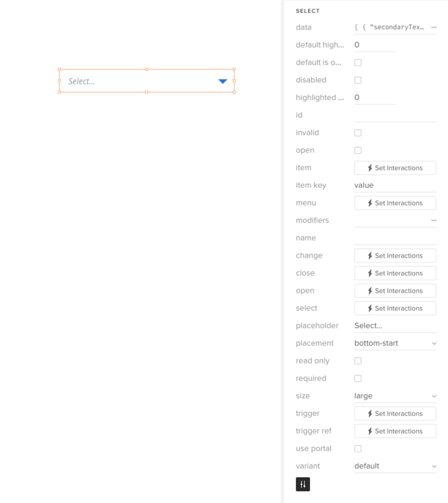
Task: Set Interactions for the item property
Action: point(395,168)
